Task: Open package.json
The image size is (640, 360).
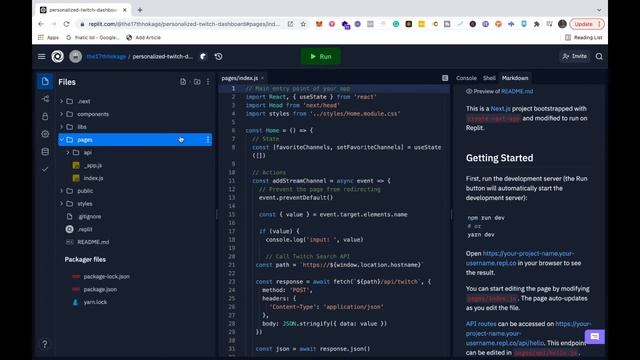Action: 100,289
